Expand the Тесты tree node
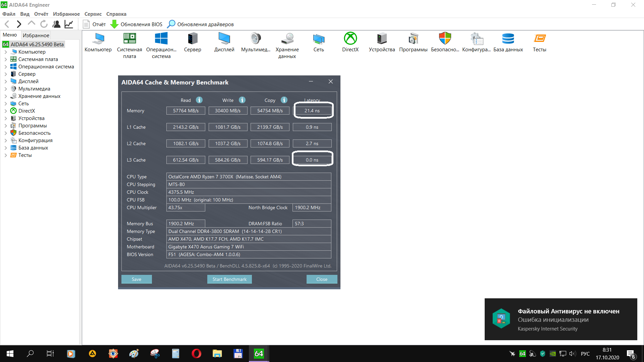Viewport: 644px width, 362px height. point(6,155)
